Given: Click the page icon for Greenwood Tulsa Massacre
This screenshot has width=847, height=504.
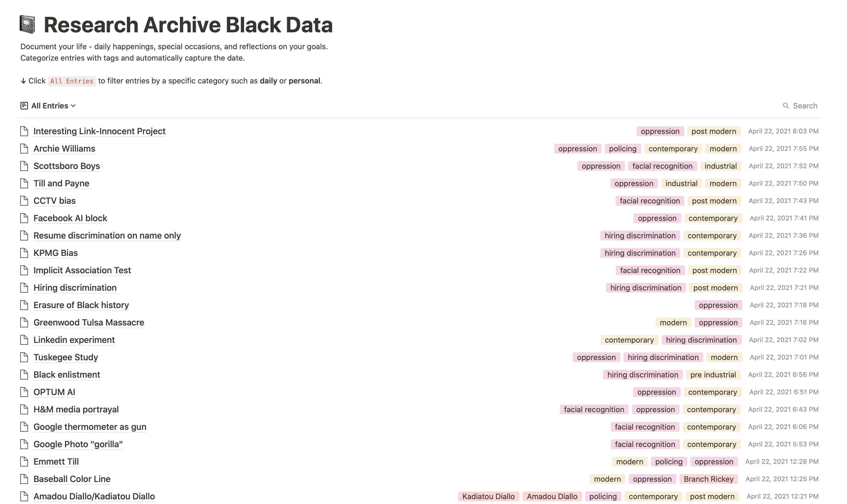Looking at the screenshot, I should click(24, 322).
